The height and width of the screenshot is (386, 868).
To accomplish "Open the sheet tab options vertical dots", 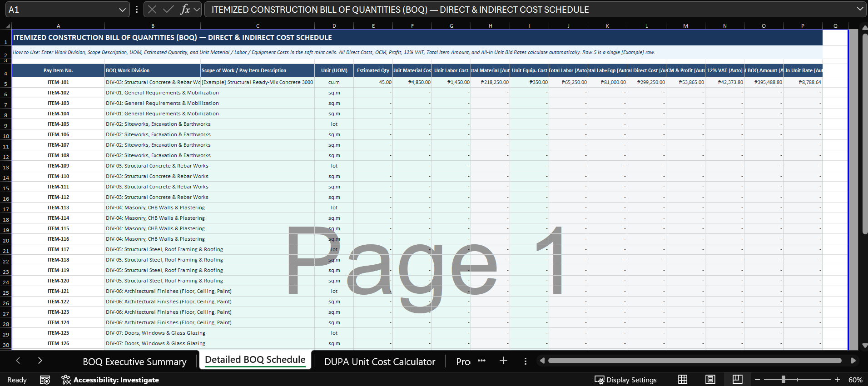I will (x=526, y=361).
